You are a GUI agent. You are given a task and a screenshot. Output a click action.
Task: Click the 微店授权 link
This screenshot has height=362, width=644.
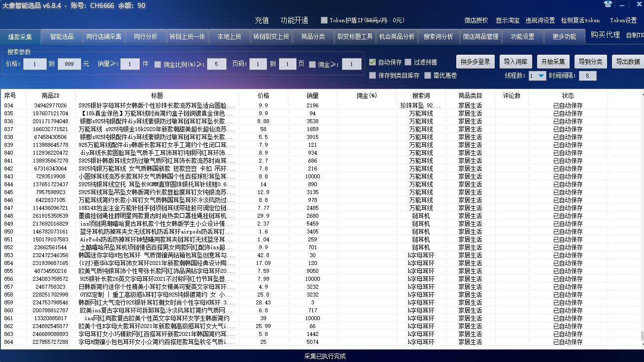coord(476,20)
